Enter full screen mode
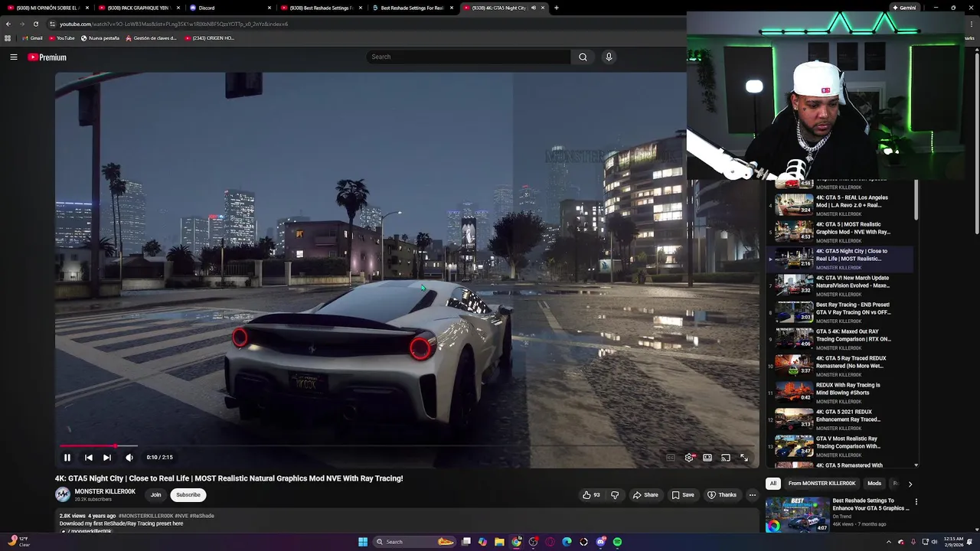This screenshot has height=551, width=980. (x=744, y=458)
